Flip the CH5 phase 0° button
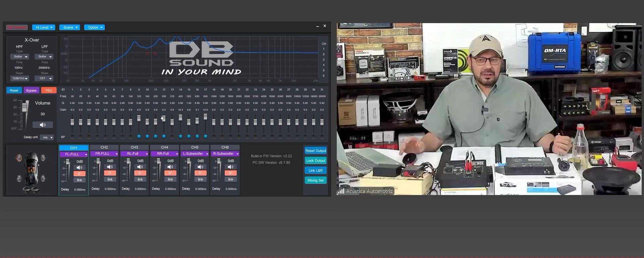This screenshot has width=644, height=258. pos(200,173)
